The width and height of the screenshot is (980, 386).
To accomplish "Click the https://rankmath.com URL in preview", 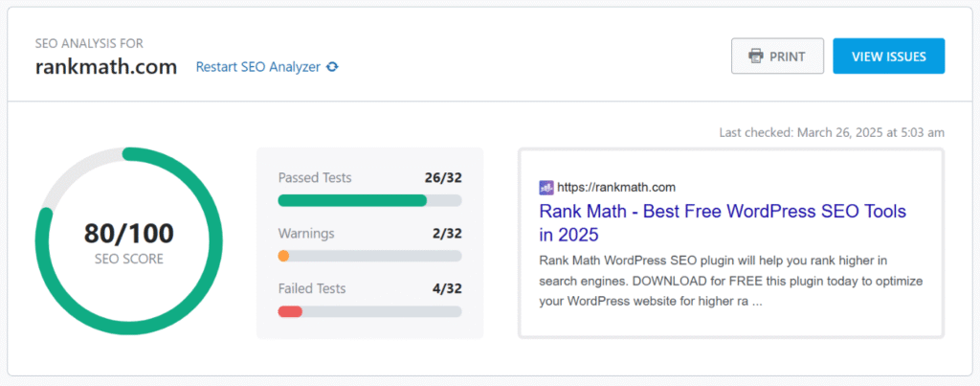I will [x=617, y=188].
